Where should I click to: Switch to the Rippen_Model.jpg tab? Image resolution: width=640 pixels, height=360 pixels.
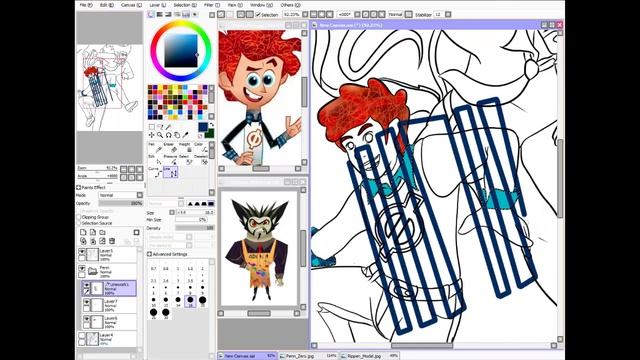(369, 356)
